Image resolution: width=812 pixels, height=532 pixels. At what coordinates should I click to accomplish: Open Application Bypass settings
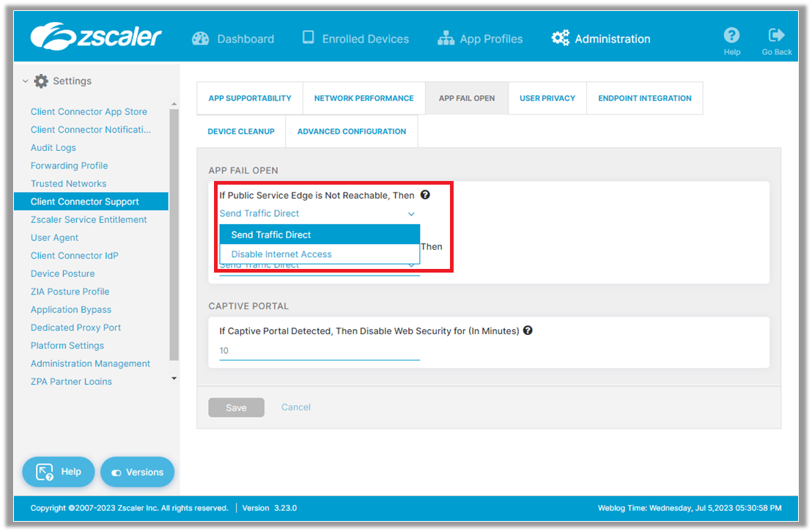click(x=71, y=310)
